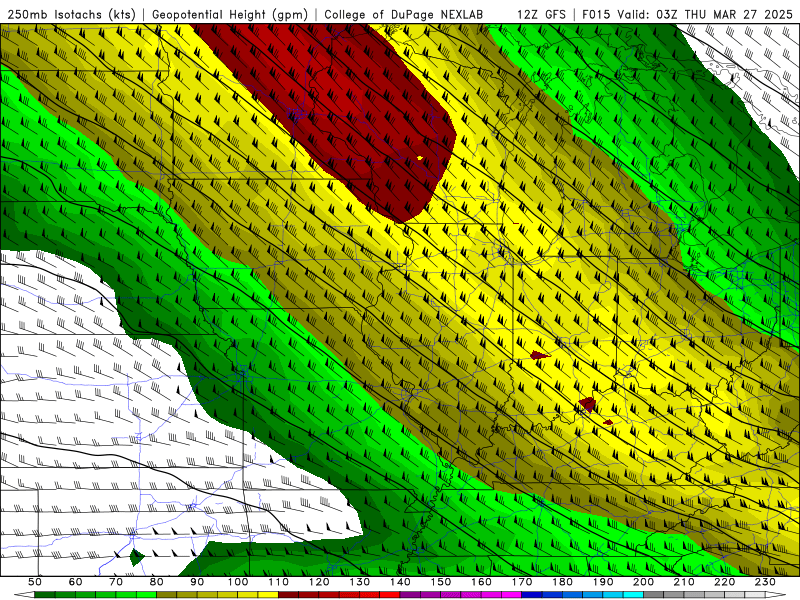Click the 'College of DuPage NEXLAB' credit text
Viewport: 800px width, 600px height.
coord(403,14)
